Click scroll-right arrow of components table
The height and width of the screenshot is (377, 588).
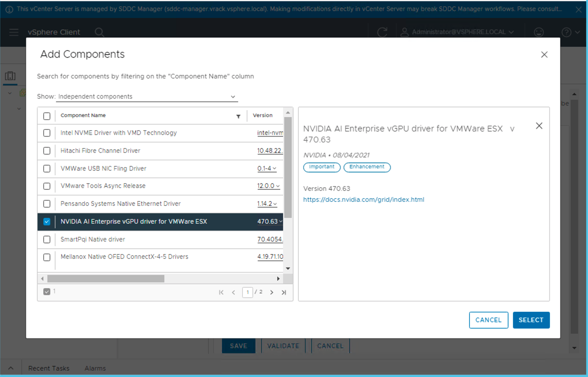[x=278, y=279]
